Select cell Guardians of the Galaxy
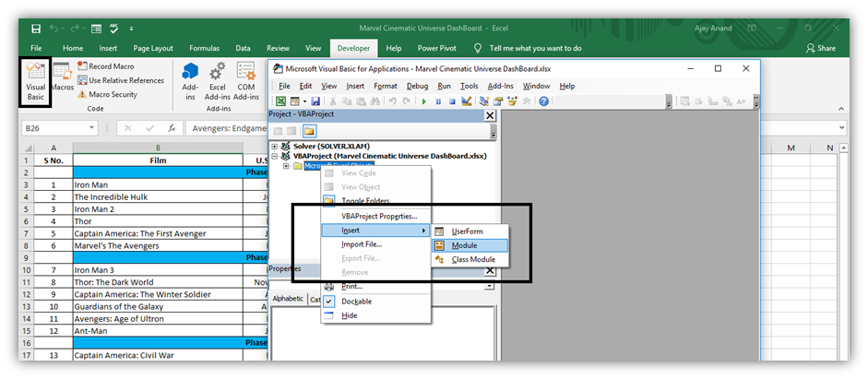The image size is (868, 379). pos(158,306)
